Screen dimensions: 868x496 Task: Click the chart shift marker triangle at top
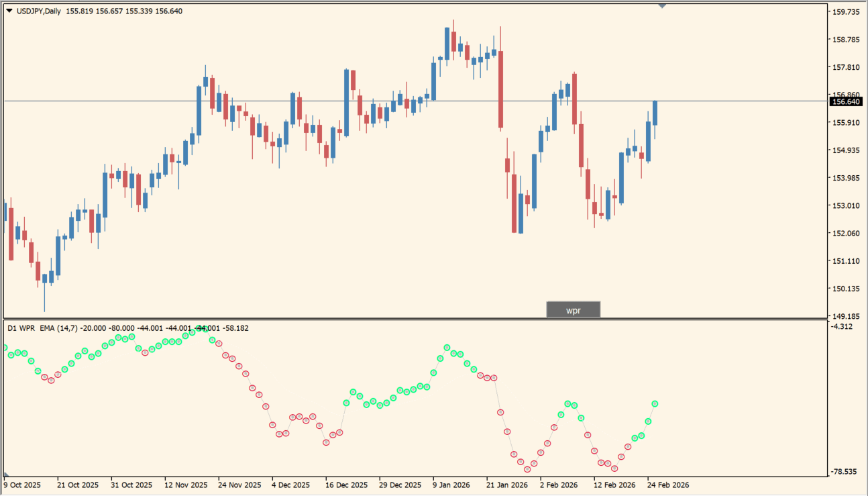tap(663, 5)
